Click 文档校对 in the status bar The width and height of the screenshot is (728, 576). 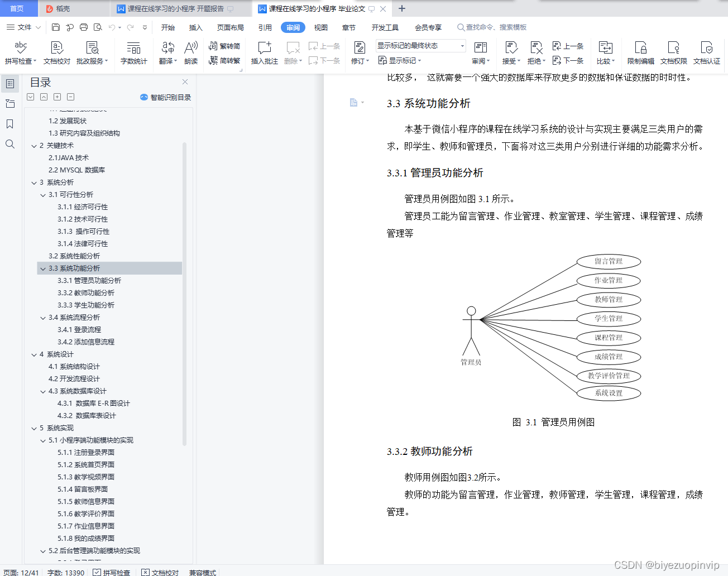160,572
